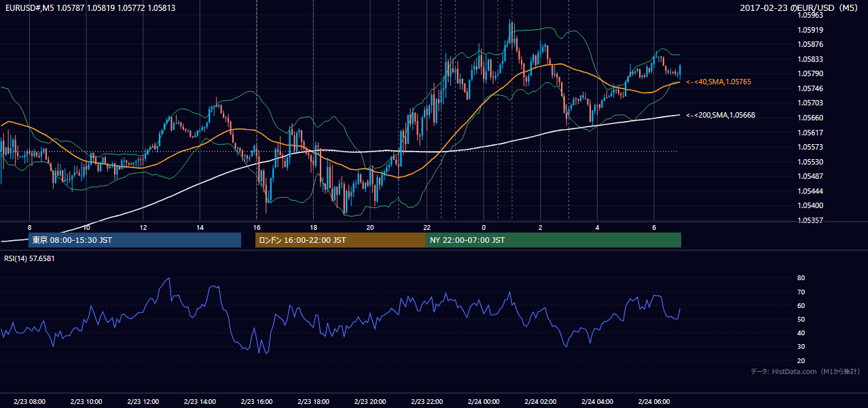868x408 pixels.
Task: Click the 2/23 10:00 time axis label
Action: coord(86,402)
